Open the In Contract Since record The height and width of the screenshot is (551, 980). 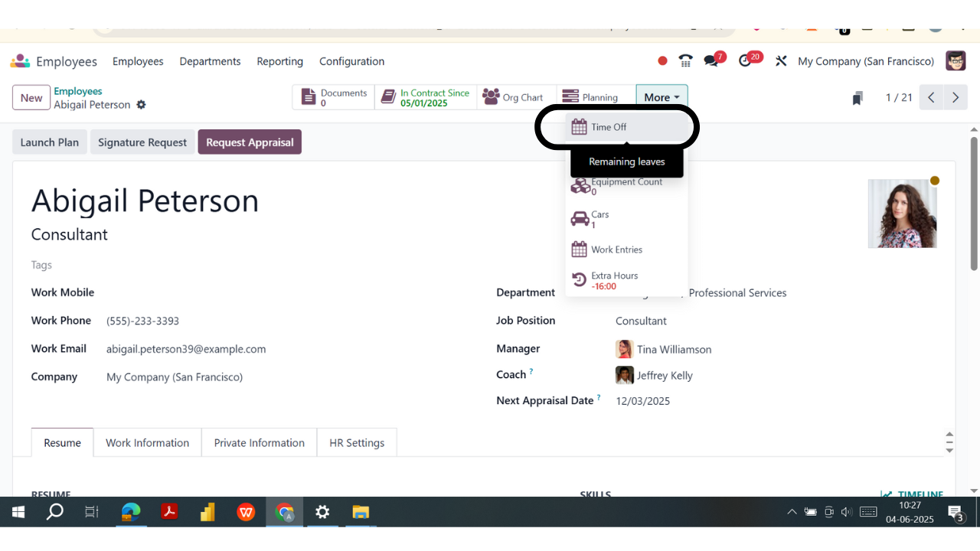click(x=426, y=97)
